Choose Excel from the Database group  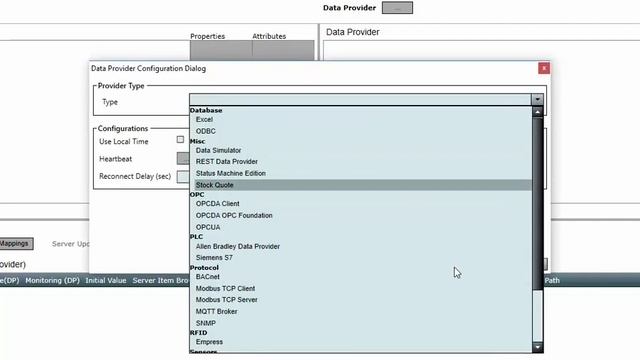point(204,120)
